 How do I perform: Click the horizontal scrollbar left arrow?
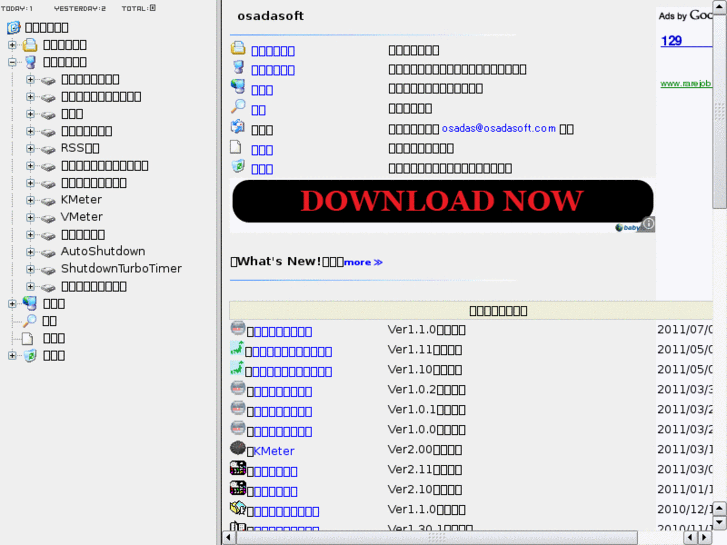click(x=228, y=538)
